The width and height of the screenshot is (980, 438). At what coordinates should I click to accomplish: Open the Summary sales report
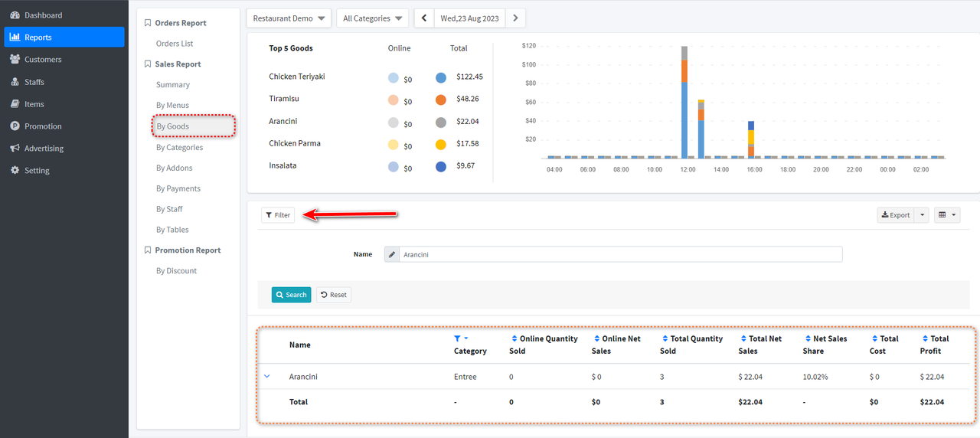coord(173,85)
